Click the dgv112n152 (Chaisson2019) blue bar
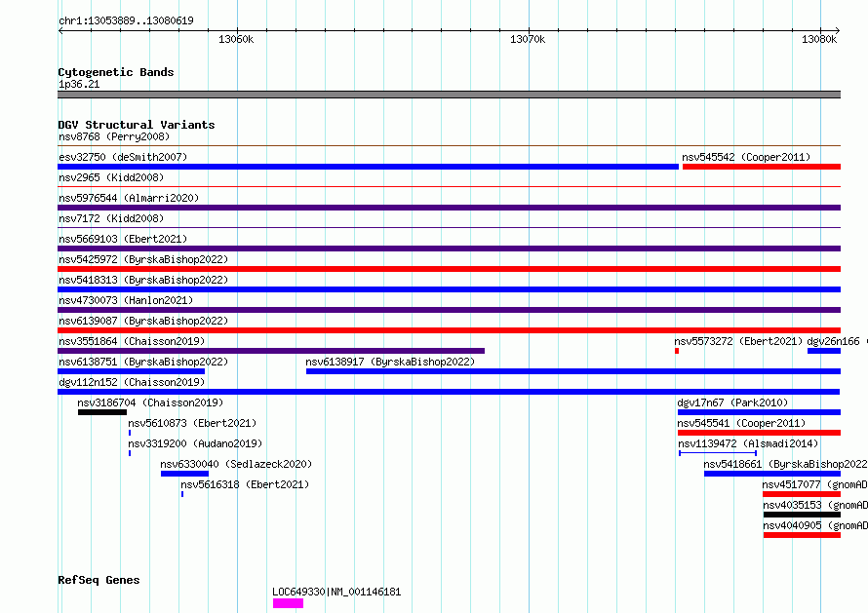The height and width of the screenshot is (613, 868). point(449,392)
